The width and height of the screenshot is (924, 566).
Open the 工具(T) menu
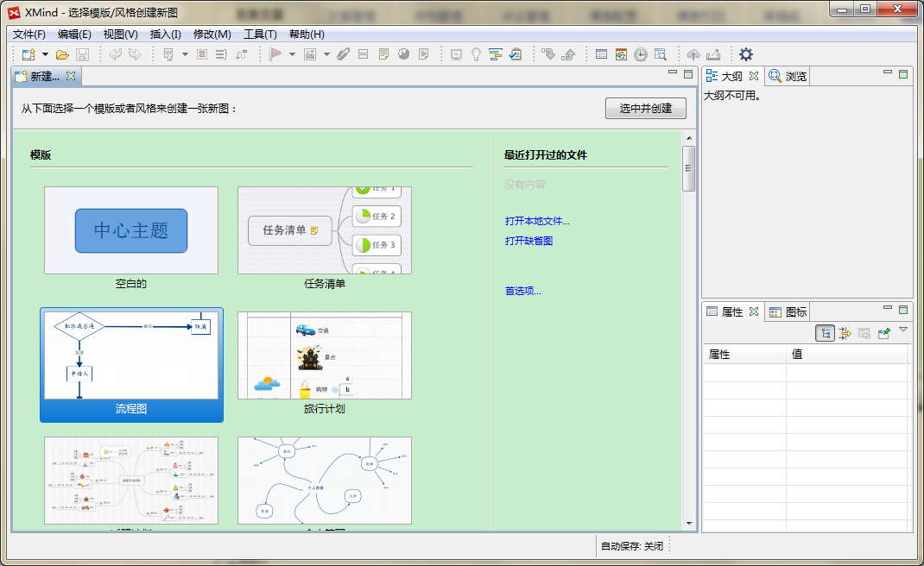(x=261, y=35)
